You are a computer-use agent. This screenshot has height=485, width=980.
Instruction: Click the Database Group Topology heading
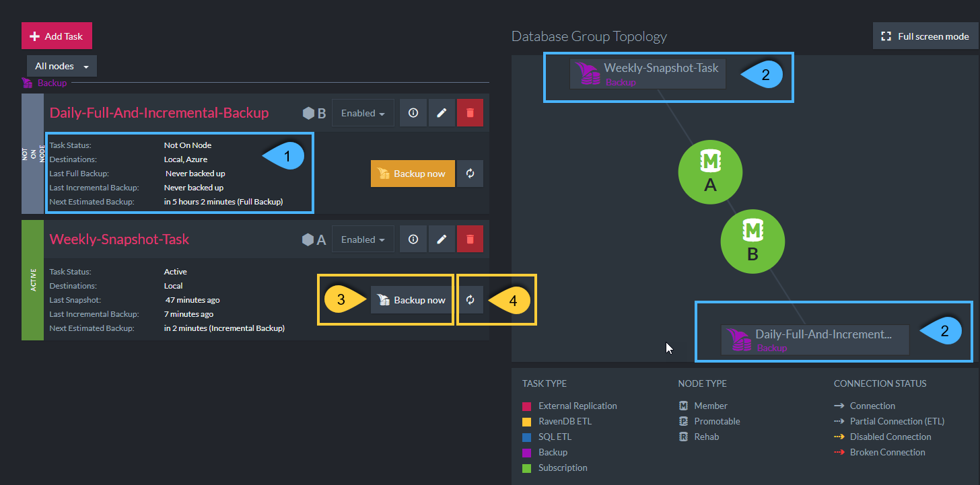pyautogui.click(x=589, y=36)
